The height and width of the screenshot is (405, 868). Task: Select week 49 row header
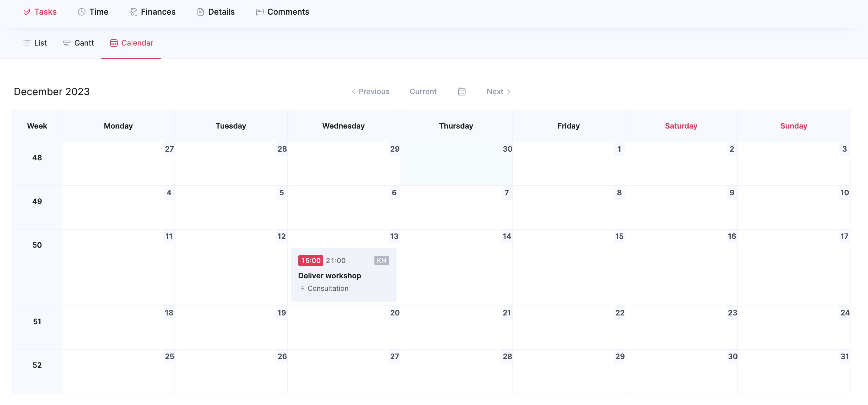[x=37, y=207]
